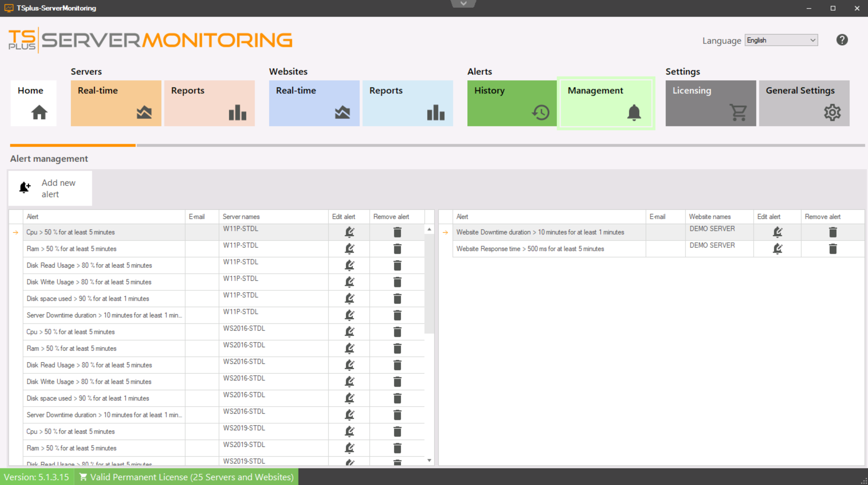This screenshot has height=485, width=868.
Task: Click the Add new alert button
Action: click(x=50, y=188)
